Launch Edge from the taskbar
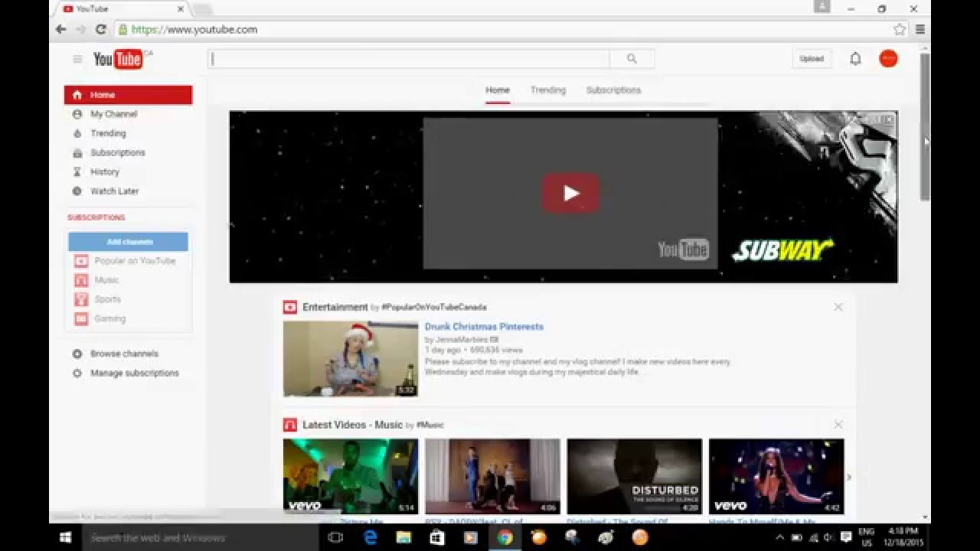 [x=371, y=537]
